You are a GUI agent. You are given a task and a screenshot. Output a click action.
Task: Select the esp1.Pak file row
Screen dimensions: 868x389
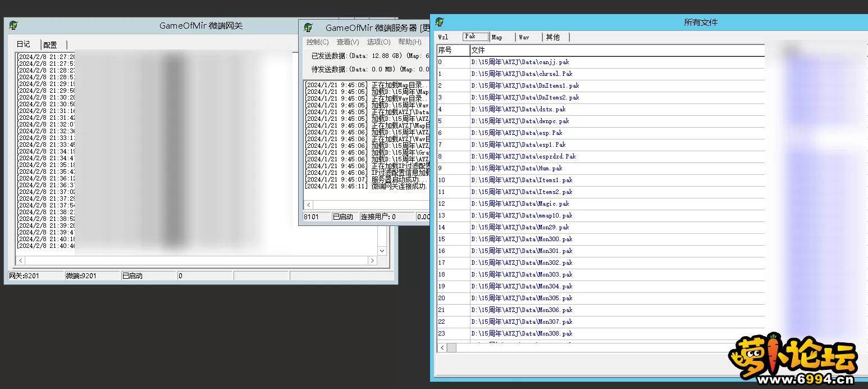pyautogui.click(x=600, y=144)
